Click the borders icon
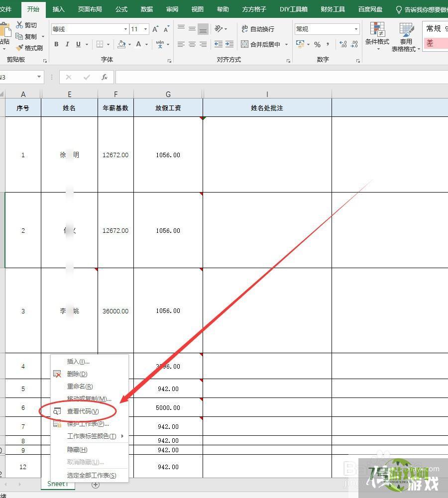The width and height of the screenshot is (448, 498). click(x=100, y=44)
